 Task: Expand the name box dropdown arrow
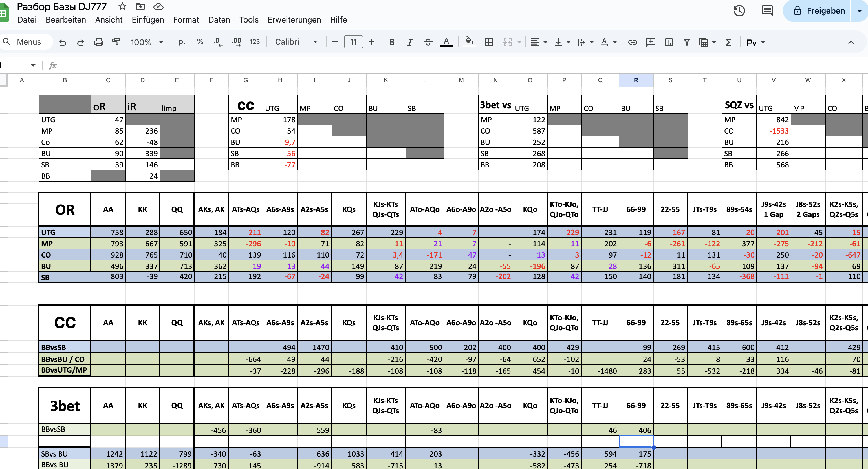pos(33,65)
